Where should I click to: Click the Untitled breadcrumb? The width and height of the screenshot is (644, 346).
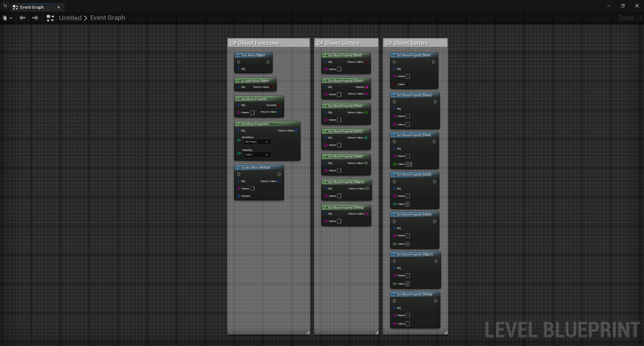click(x=70, y=18)
